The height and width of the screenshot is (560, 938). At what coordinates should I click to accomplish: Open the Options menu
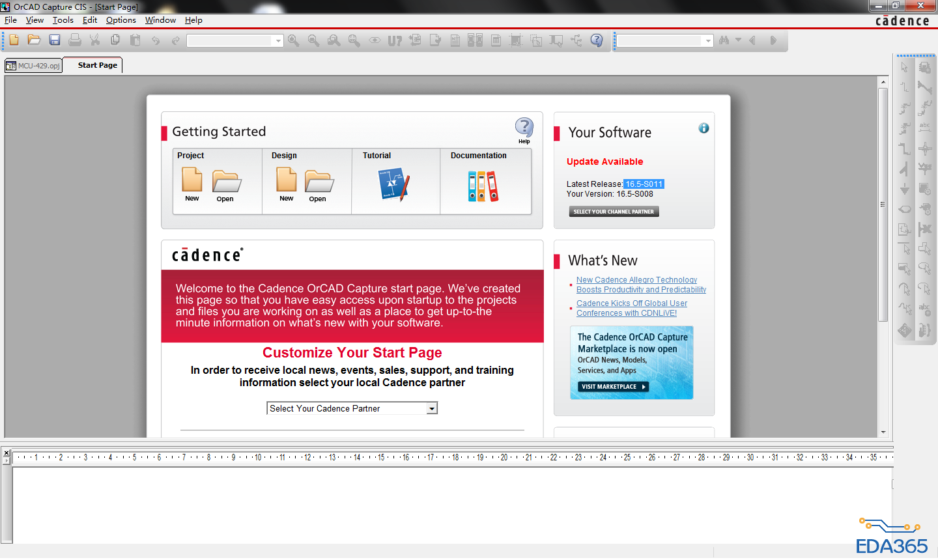121,20
